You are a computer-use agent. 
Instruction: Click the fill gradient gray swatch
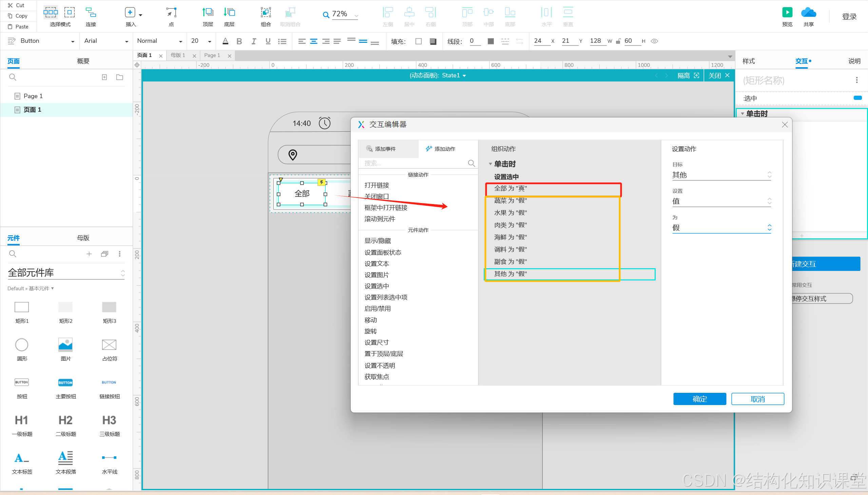432,41
